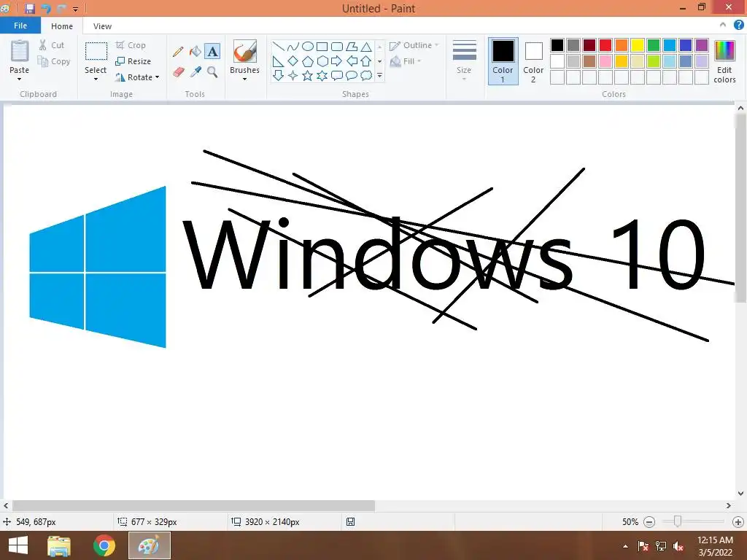Viewport: 747px width, 560px height.
Task: Pick the purple color swatch
Action: pos(702,45)
